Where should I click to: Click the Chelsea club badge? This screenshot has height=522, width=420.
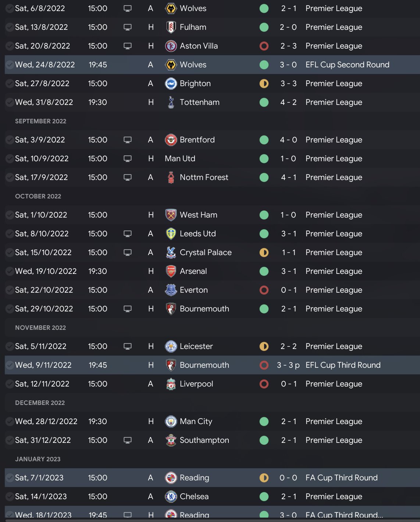(171, 497)
